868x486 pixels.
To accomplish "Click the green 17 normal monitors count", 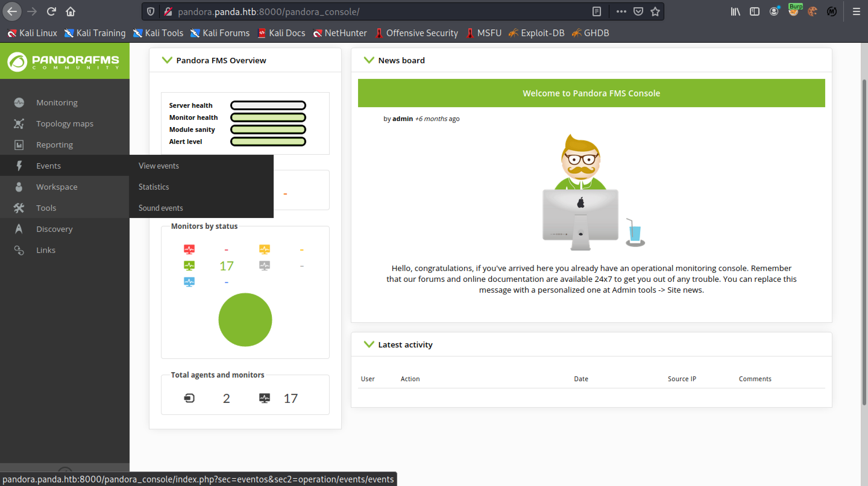I will pyautogui.click(x=226, y=266).
